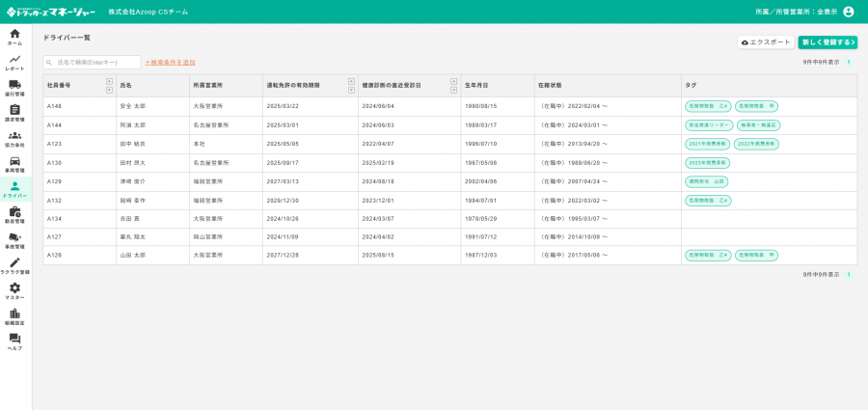This screenshot has height=410, width=868.
Task: Open the ヘルプ chat icon
Action: tap(14, 342)
